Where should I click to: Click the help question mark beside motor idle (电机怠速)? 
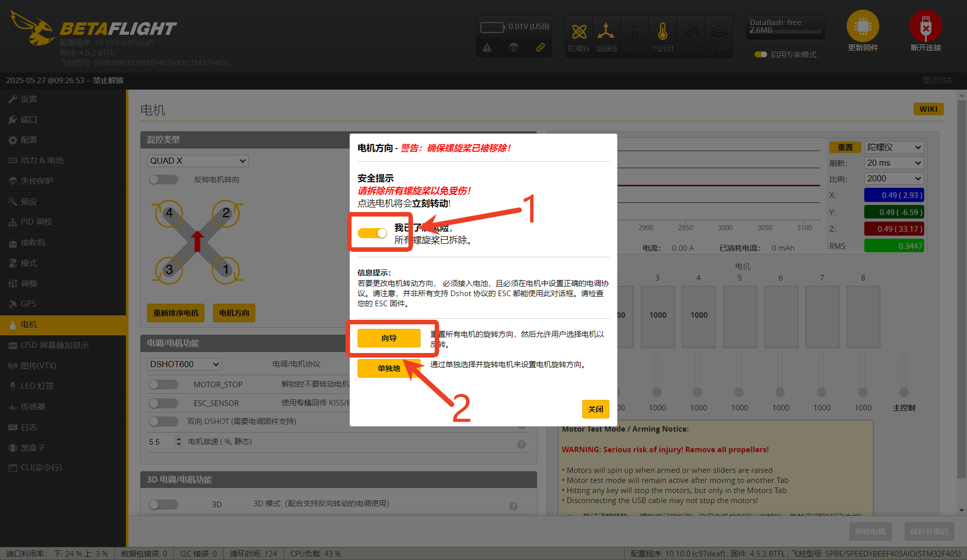521,444
